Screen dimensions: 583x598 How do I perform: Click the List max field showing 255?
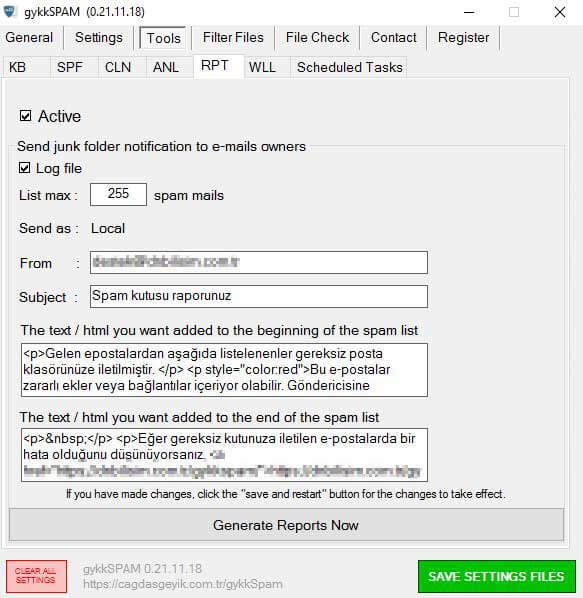118,194
